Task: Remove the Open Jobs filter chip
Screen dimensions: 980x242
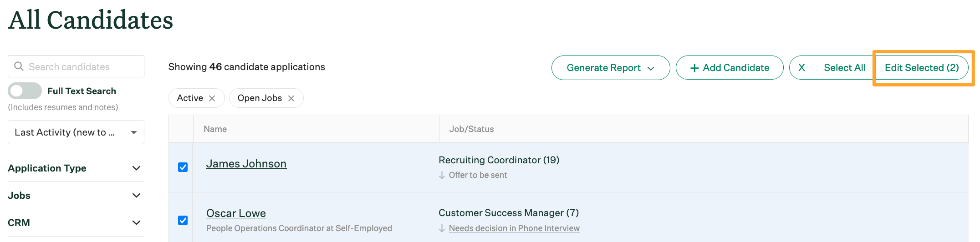Action: tap(291, 98)
